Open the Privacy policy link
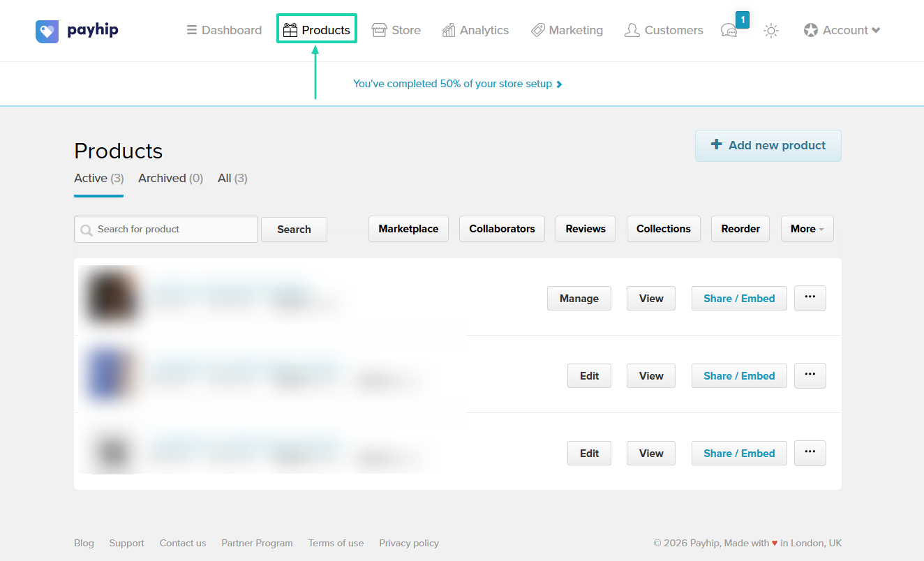924x561 pixels. [409, 543]
